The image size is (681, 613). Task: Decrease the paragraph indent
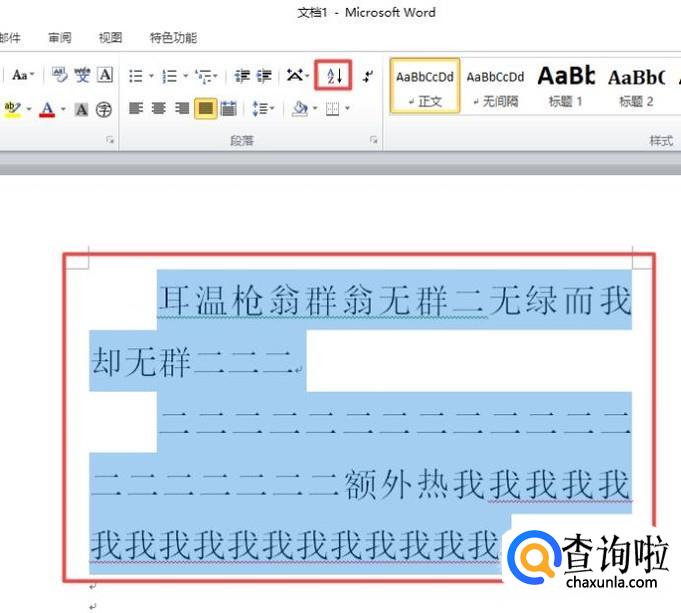tap(242, 76)
